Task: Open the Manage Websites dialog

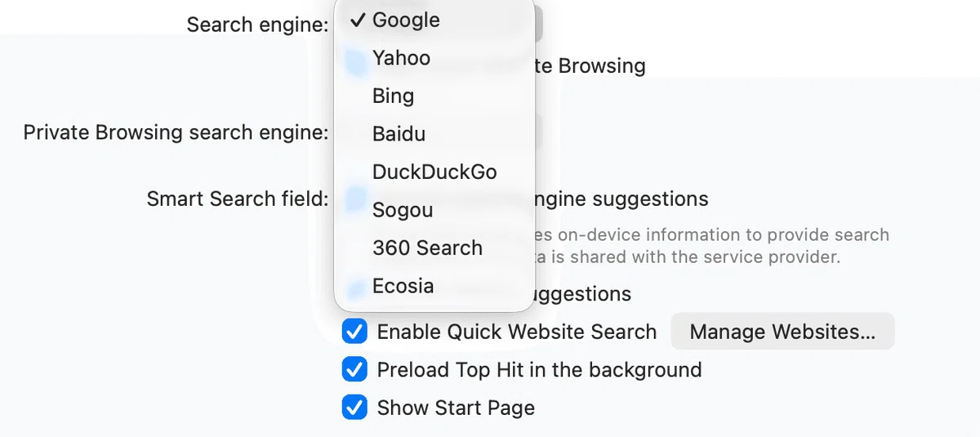Action: coord(782,332)
